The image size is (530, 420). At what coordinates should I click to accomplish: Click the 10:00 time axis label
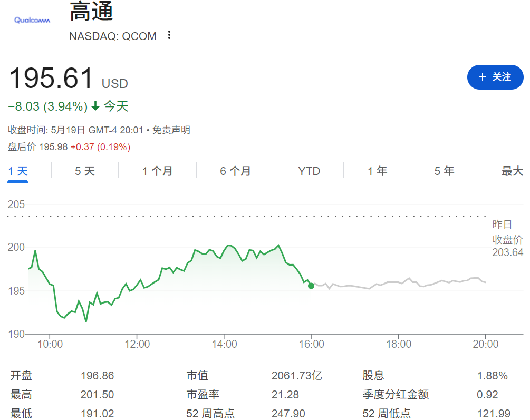(50, 344)
